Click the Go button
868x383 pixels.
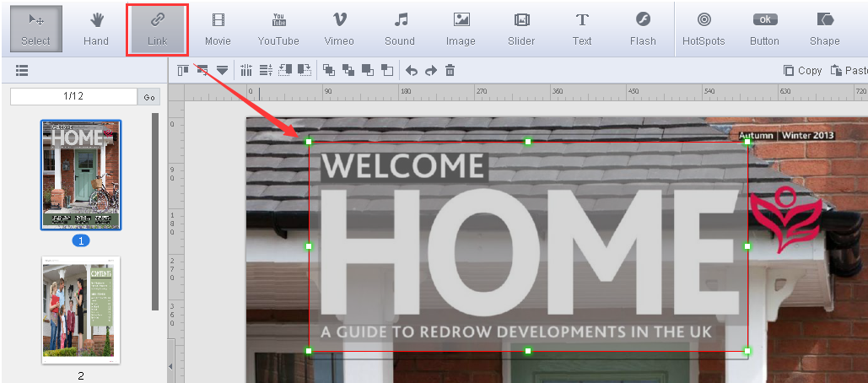(149, 97)
